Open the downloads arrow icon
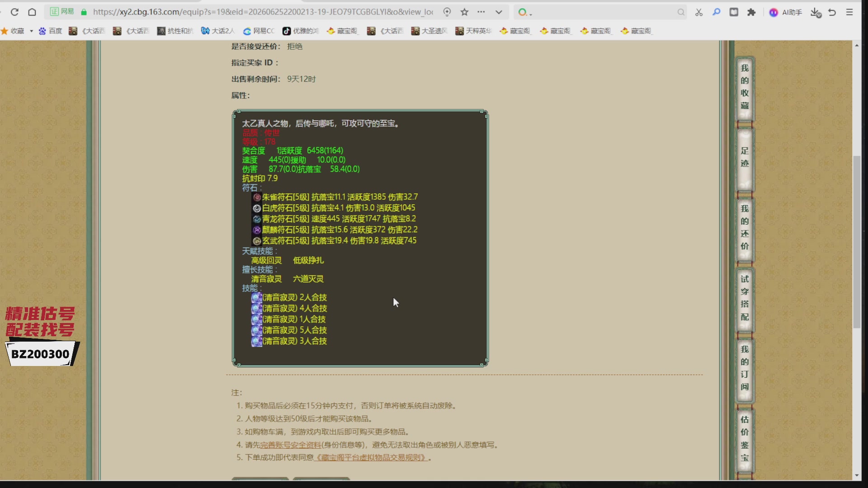868x488 pixels. click(x=816, y=12)
